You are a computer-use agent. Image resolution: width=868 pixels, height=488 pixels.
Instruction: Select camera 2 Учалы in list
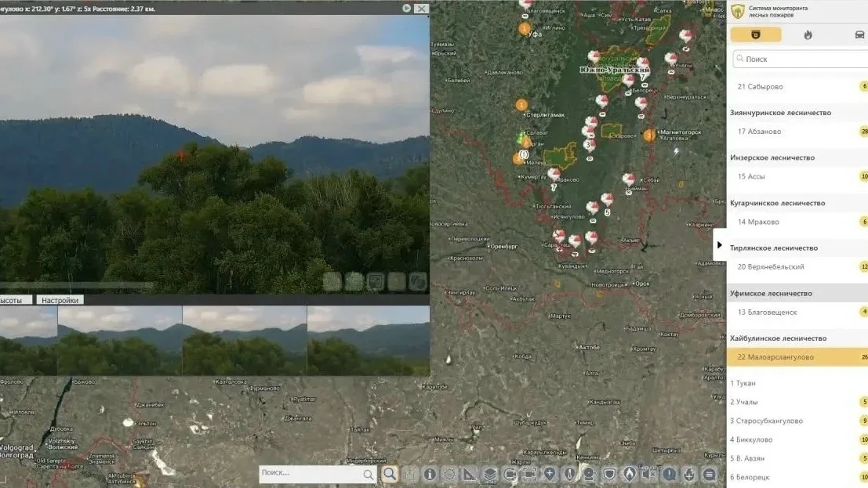click(x=797, y=402)
